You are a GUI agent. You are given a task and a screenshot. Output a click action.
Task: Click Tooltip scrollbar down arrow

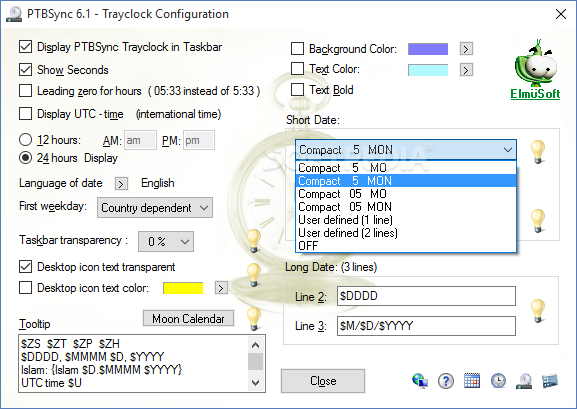point(255,383)
